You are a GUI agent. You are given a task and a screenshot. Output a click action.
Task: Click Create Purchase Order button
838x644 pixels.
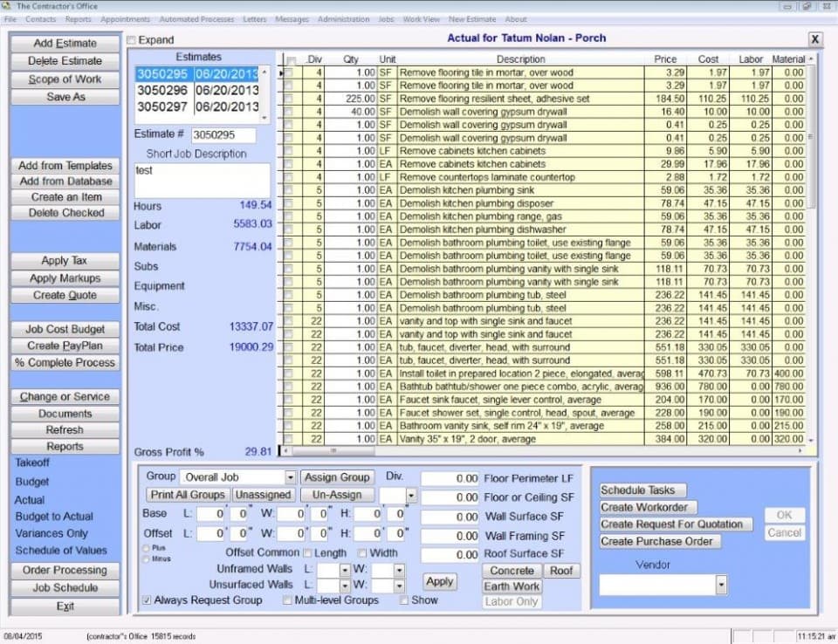point(660,541)
